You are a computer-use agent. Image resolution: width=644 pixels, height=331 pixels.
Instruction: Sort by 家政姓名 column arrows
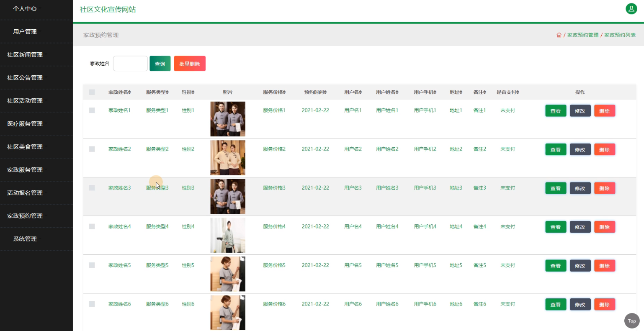tap(130, 92)
